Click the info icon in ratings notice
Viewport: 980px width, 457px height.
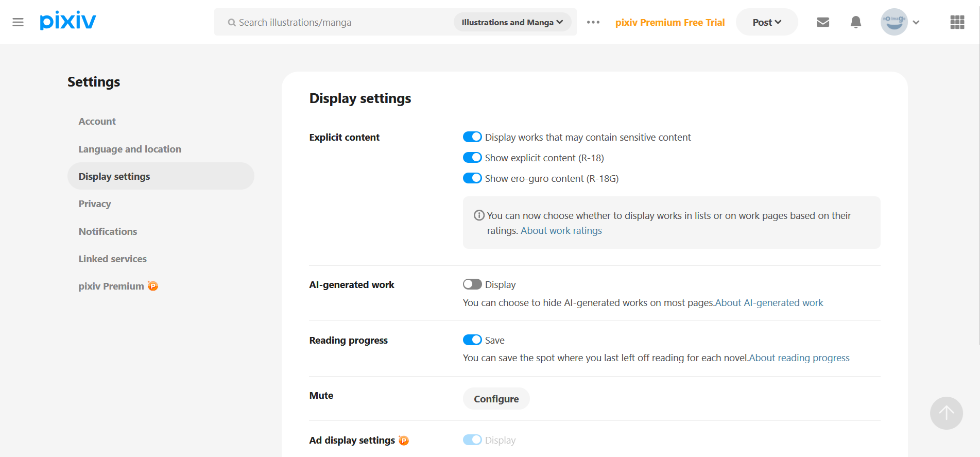(x=479, y=215)
